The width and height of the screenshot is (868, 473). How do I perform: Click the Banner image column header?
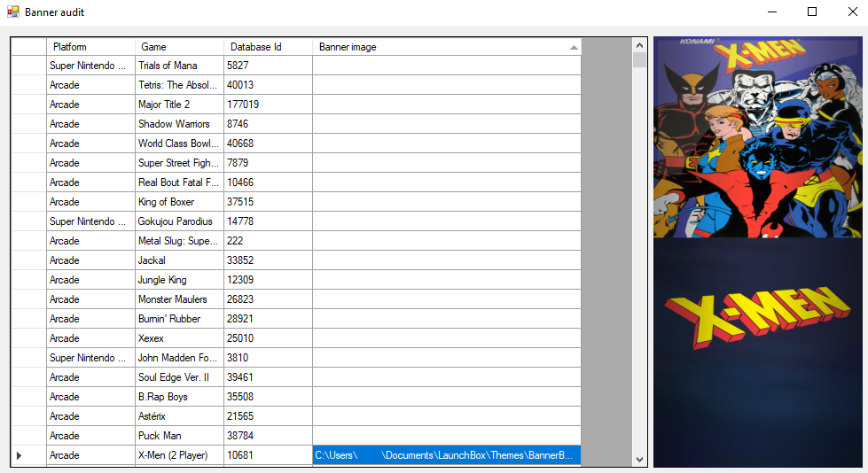(x=447, y=46)
